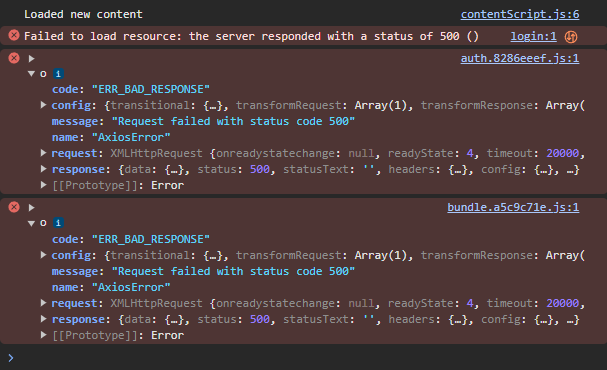The height and width of the screenshot is (370, 607).
Task: Click the 'Loaded new content' log message
Action: 83,14
